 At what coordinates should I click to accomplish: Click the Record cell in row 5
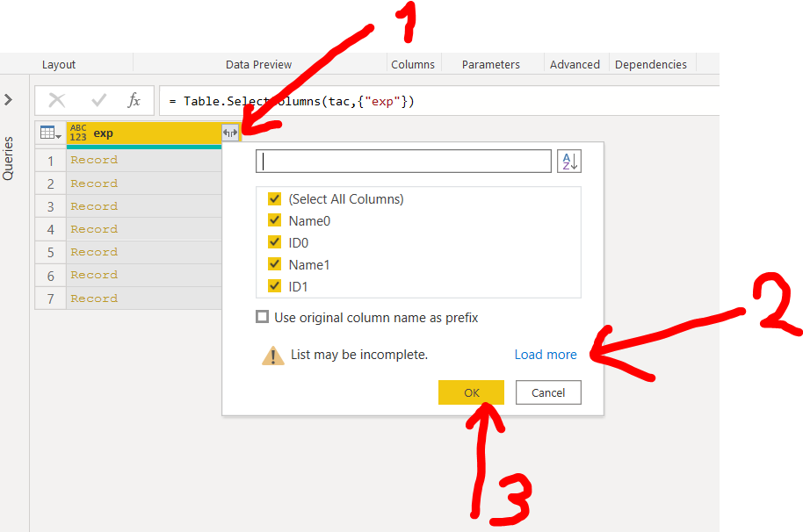144,252
